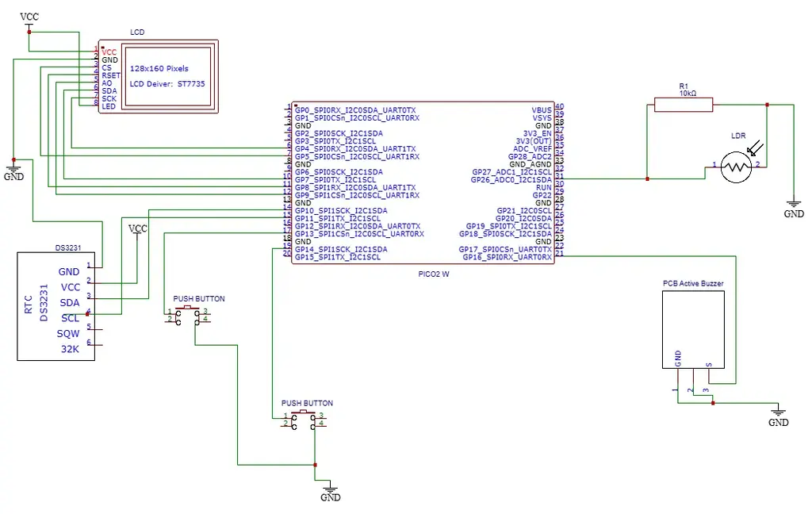Click the 'GP17_SPI0CSn_UART0TX' pin label
Screen dimensions: 812x514
click(x=505, y=249)
